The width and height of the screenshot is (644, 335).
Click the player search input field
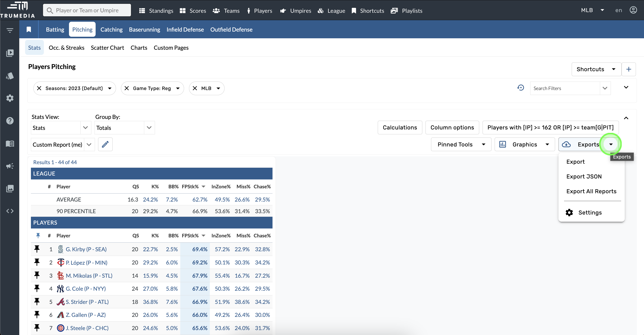[x=87, y=11]
